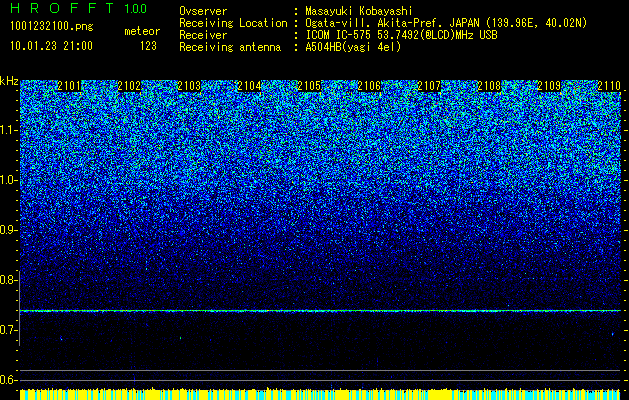Click the Receiving Location label
This screenshot has width=629, height=400.
tap(233, 23)
